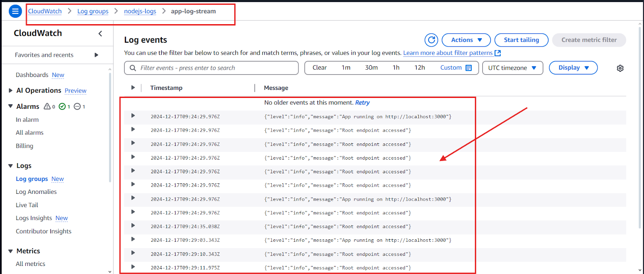
Task: Select the 30m time range
Action: [372, 68]
